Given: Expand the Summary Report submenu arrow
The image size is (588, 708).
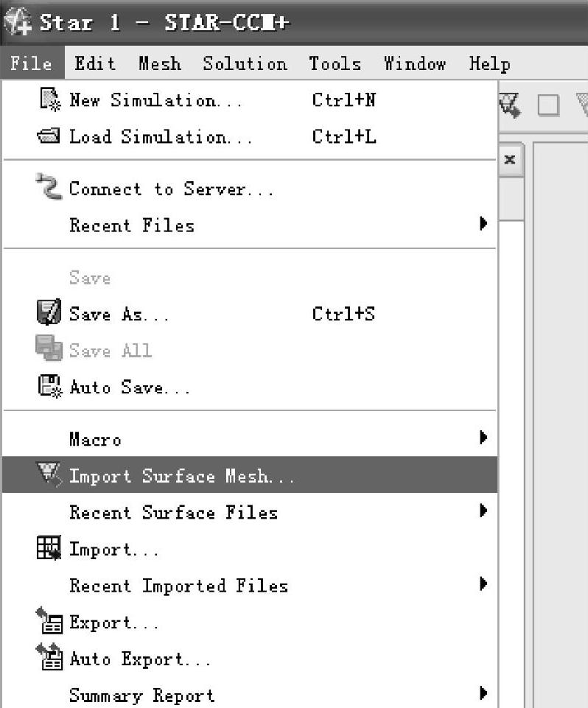Looking at the screenshot, I should click(483, 693).
